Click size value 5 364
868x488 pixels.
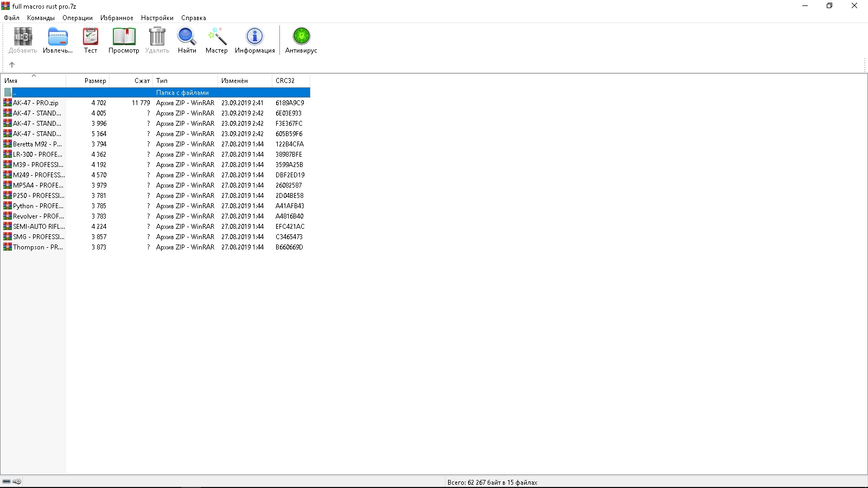click(99, 133)
